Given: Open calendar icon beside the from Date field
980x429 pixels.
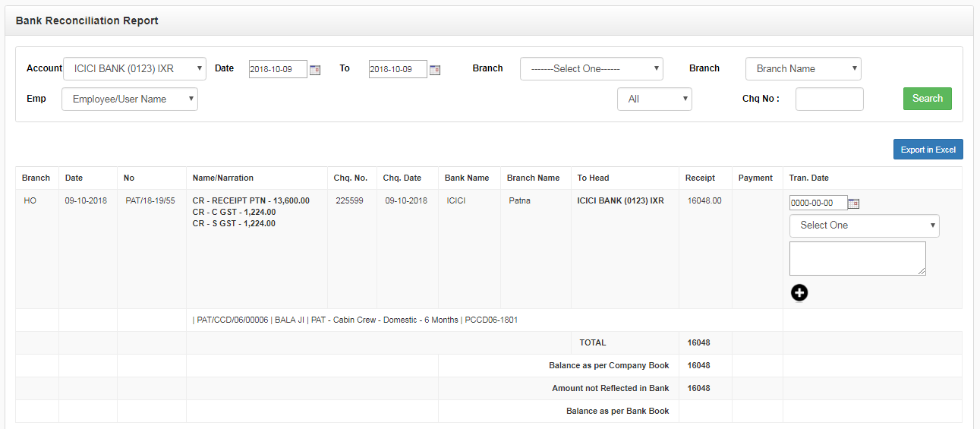Looking at the screenshot, I should 315,70.
